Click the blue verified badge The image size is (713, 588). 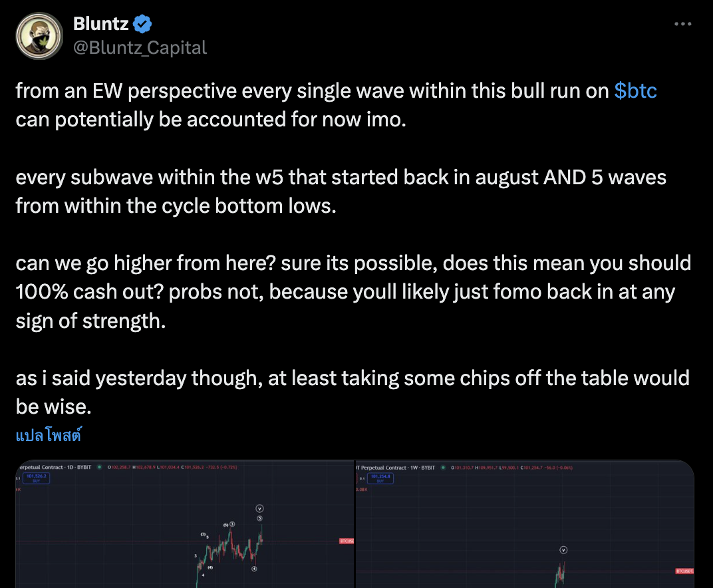(143, 25)
